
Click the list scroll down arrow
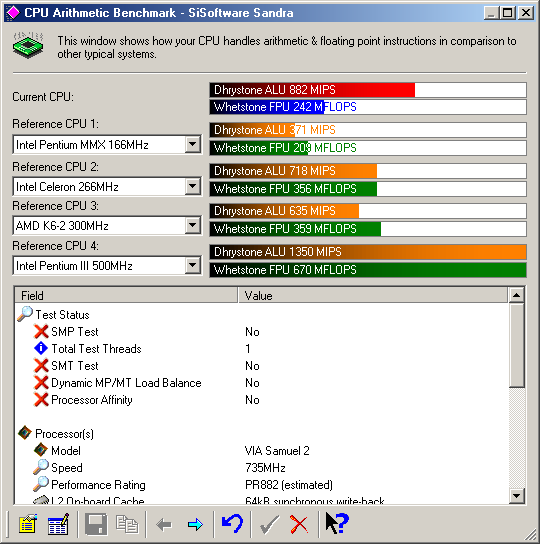click(516, 495)
